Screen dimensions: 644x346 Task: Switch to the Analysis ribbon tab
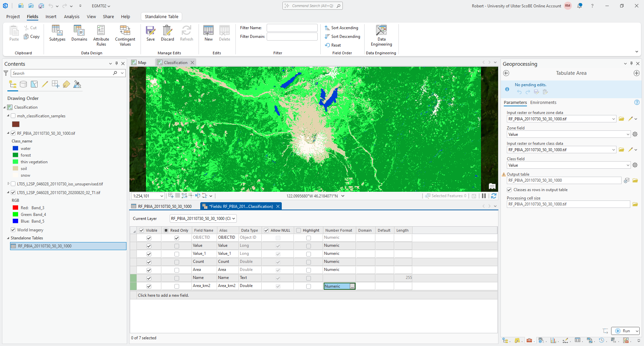point(72,17)
